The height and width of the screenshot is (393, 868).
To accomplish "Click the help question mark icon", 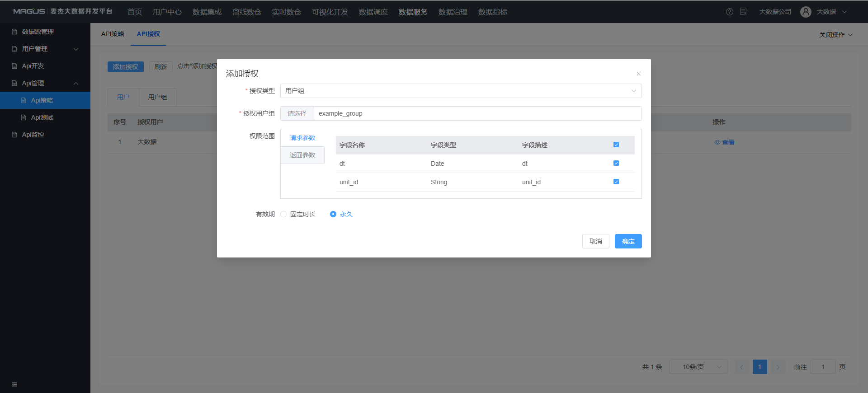I will 730,12.
